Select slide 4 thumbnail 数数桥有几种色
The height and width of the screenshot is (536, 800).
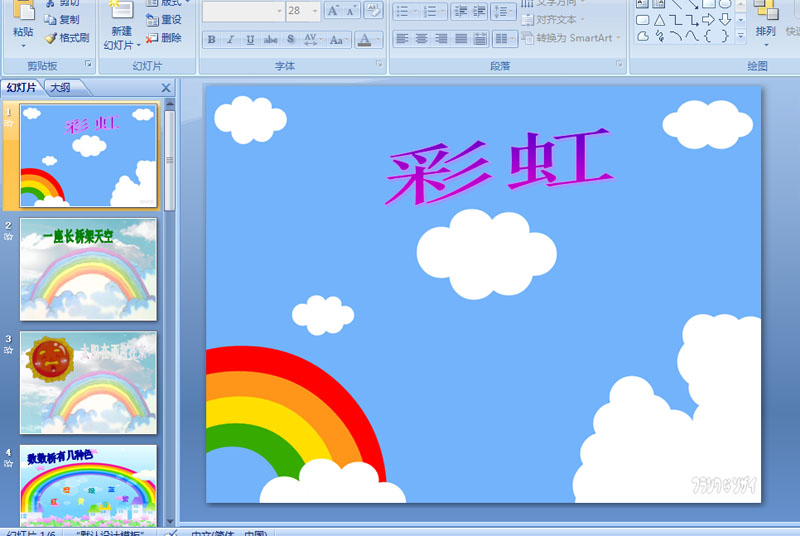88,486
